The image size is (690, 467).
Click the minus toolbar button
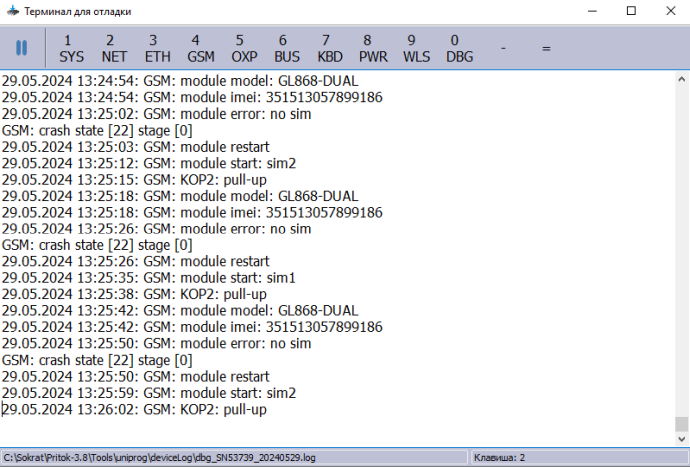click(503, 48)
